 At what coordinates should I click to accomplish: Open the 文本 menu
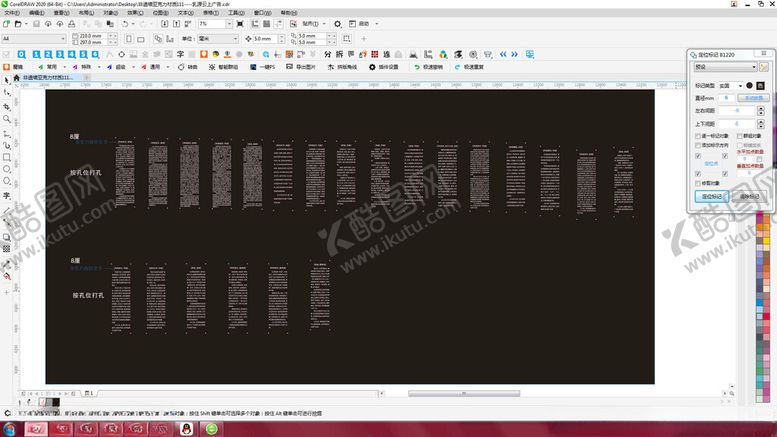(x=186, y=12)
